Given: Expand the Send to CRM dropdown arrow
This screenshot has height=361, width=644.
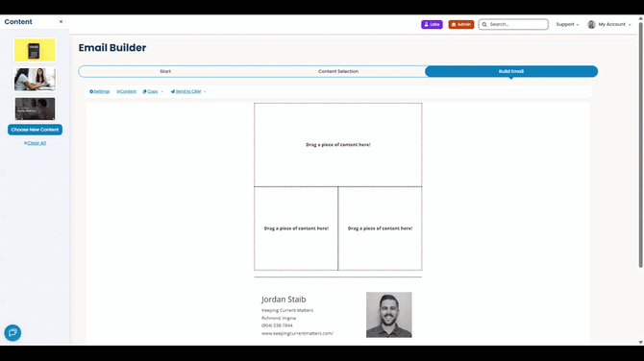Looking at the screenshot, I should click(x=205, y=92).
